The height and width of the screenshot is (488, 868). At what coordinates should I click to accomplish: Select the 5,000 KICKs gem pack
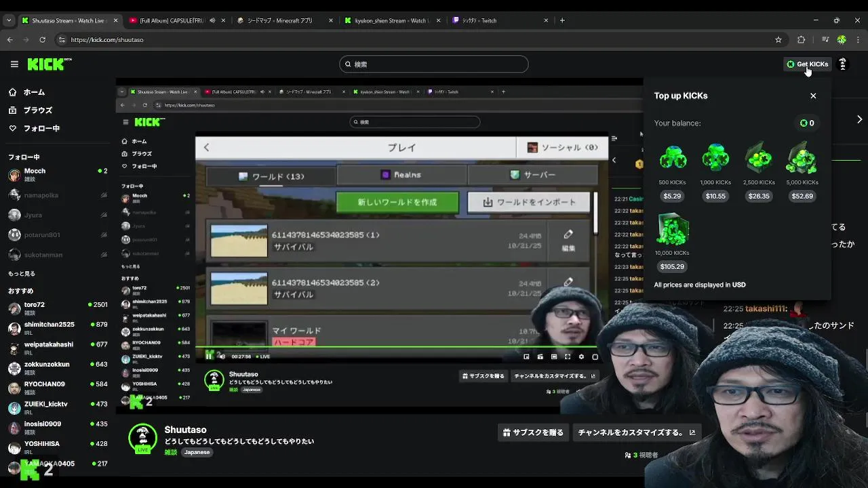802,157
